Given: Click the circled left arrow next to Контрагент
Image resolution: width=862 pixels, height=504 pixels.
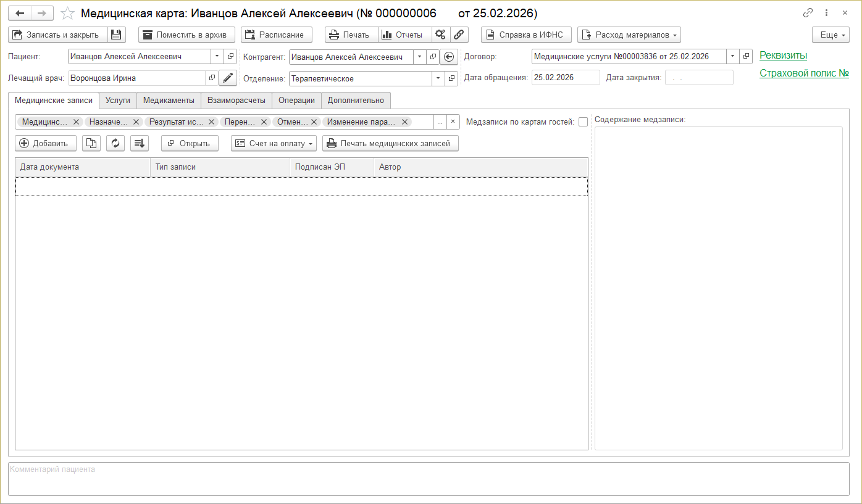Looking at the screenshot, I should [449, 57].
